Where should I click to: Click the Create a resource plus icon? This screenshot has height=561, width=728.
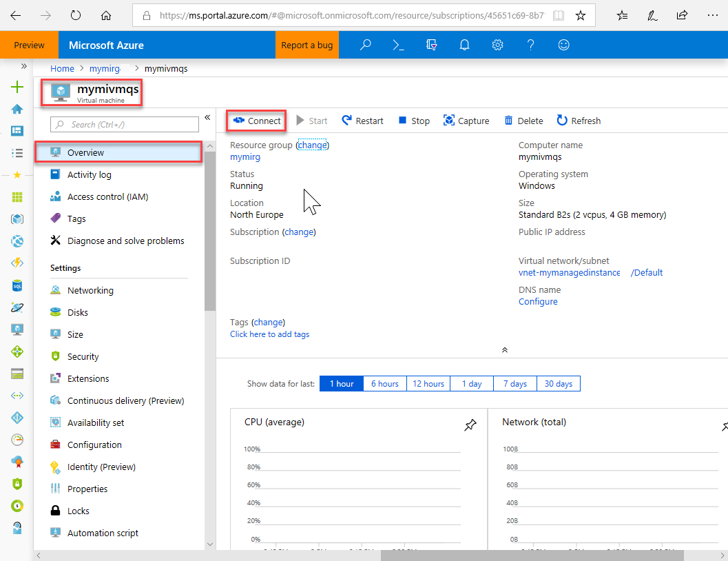pos(17,87)
